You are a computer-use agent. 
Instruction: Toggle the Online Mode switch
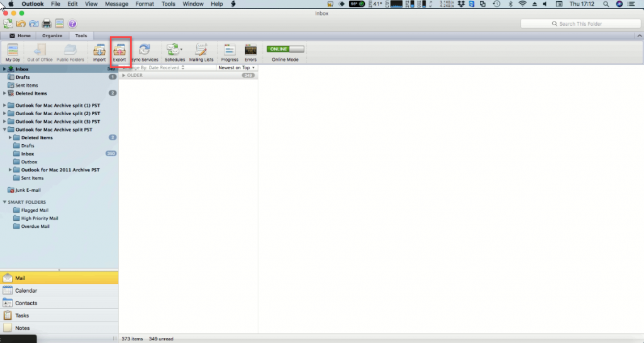(285, 49)
